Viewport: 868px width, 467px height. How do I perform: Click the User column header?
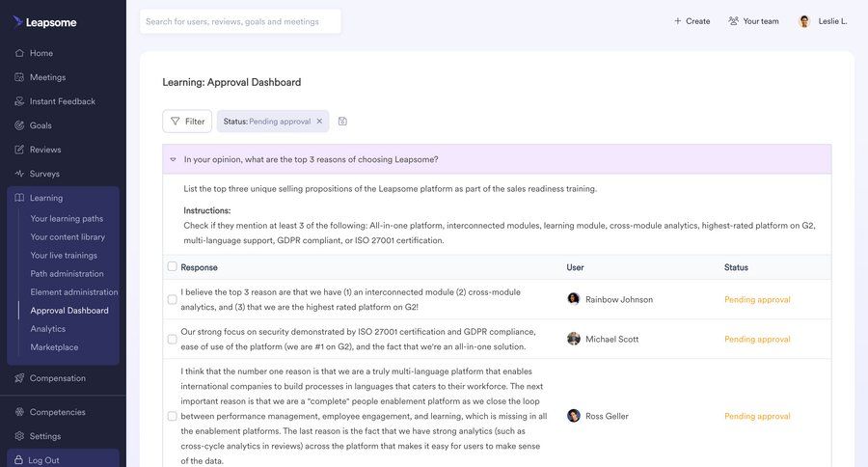[575, 267]
